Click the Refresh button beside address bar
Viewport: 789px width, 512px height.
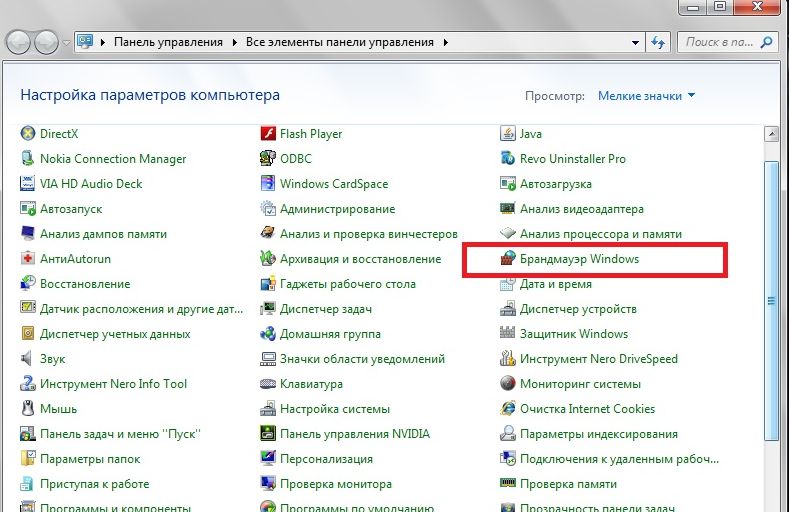pyautogui.click(x=658, y=43)
